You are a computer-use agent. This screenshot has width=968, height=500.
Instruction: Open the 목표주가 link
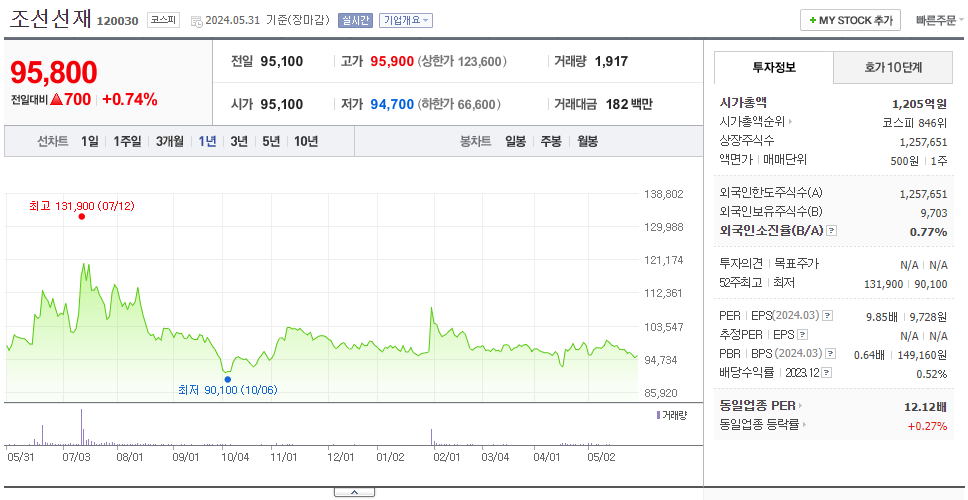(796, 264)
